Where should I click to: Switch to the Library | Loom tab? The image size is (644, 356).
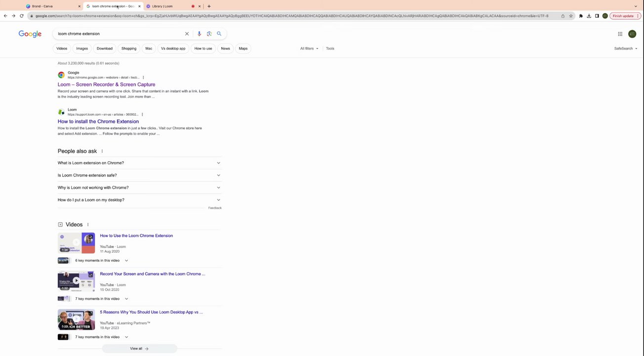coord(173,6)
